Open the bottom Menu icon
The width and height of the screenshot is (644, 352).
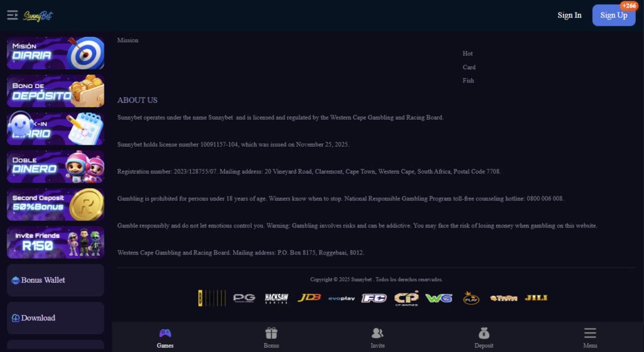coord(590,332)
